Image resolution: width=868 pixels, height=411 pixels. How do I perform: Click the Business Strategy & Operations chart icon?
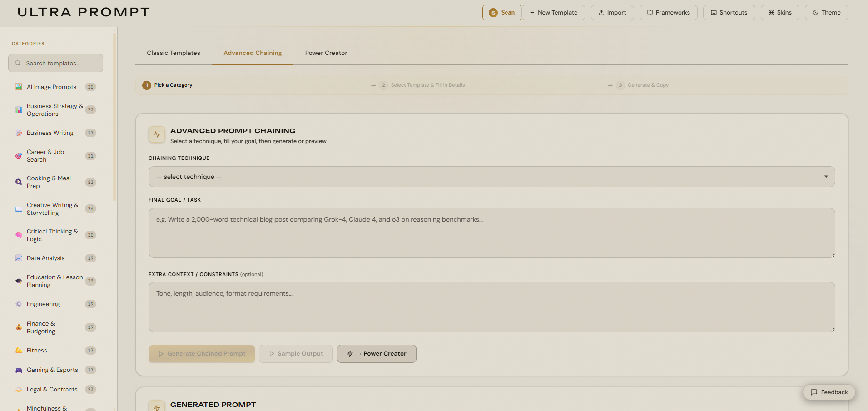(x=19, y=110)
